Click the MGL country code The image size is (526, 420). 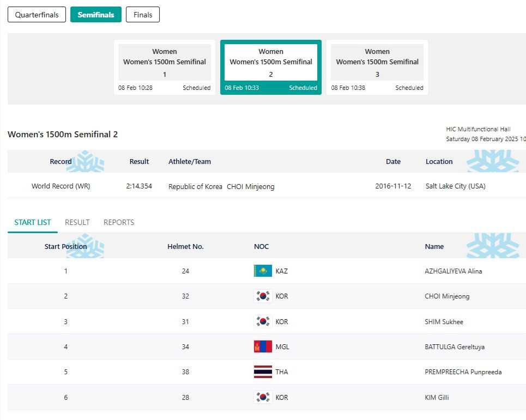[x=282, y=346]
